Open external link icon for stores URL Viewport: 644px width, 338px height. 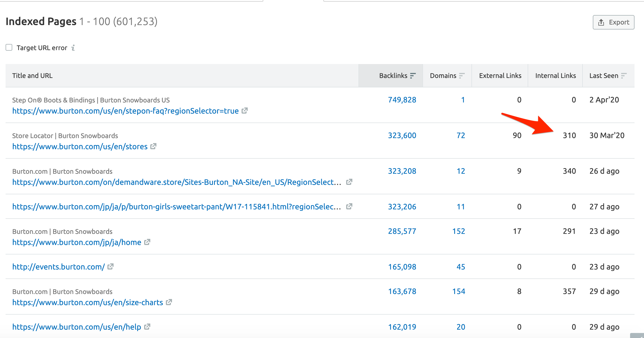pyautogui.click(x=153, y=146)
